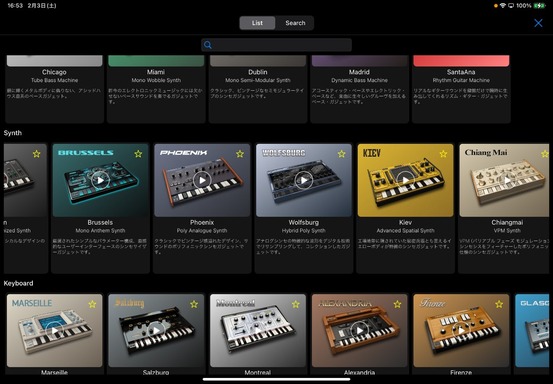Toggle favorite star on Phoenix
The height and width of the screenshot is (384, 553).
pyautogui.click(x=240, y=154)
